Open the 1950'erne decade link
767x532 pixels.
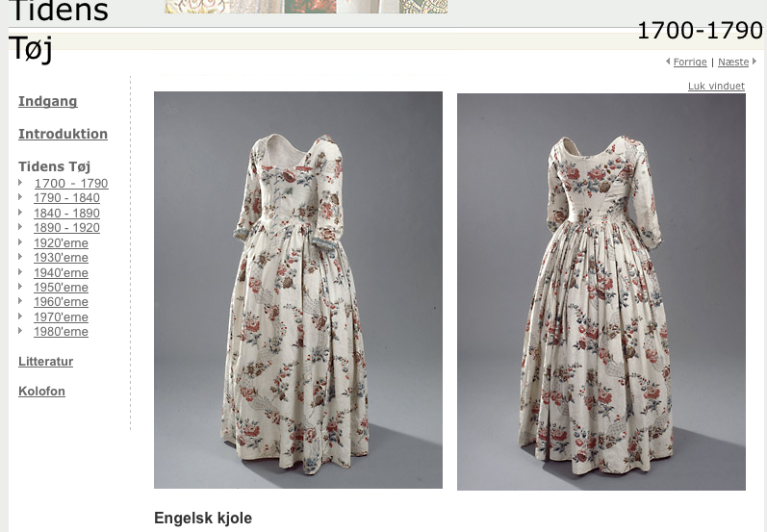pyautogui.click(x=62, y=288)
